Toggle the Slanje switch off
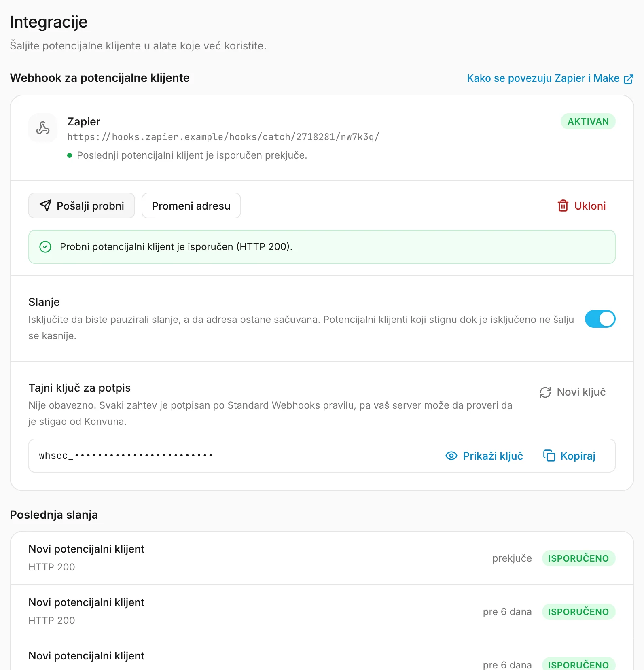The width and height of the screenshot is (644, 670). point(600,319)
